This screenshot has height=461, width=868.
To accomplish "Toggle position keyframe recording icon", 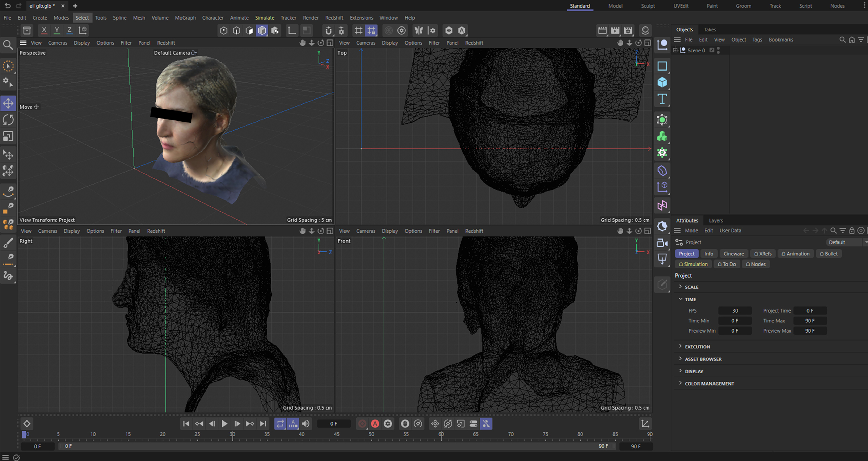I will pos(435,424).
